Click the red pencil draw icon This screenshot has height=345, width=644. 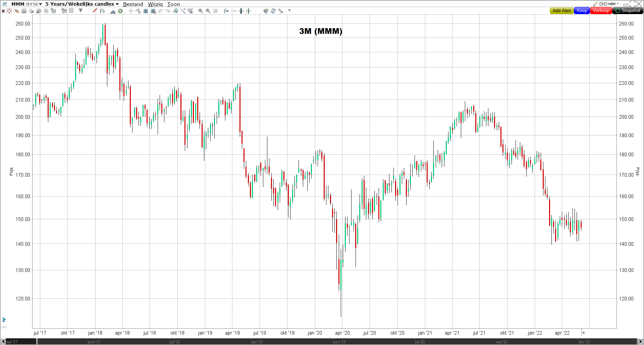[95, 11]
